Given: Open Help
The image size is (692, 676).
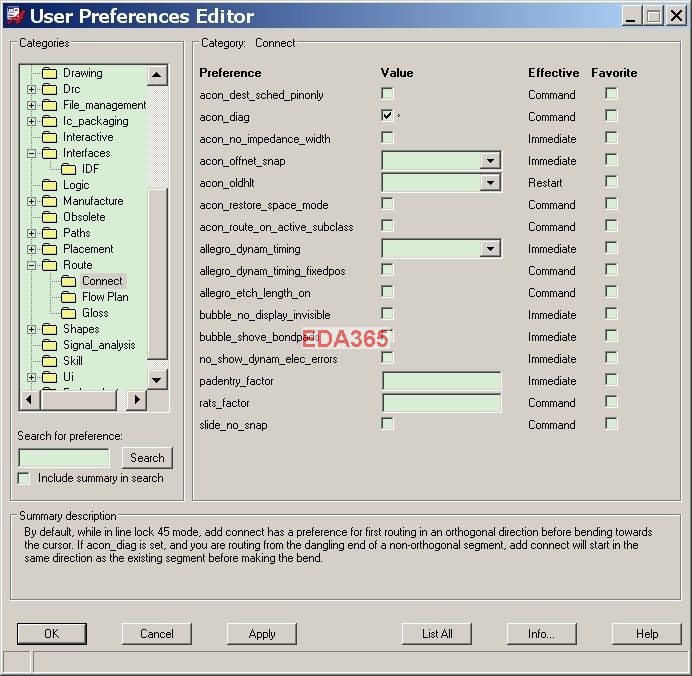Looking at the screenshot, I should click(x=647, y=634).
